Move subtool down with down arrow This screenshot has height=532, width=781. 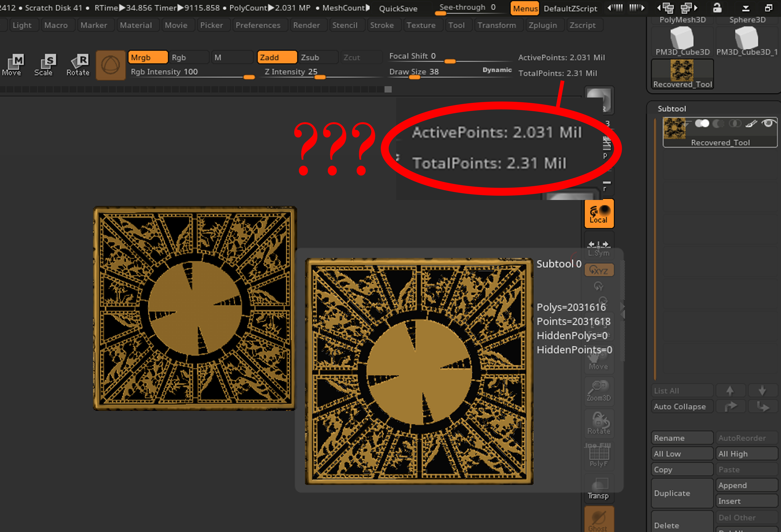coord(763,390)
